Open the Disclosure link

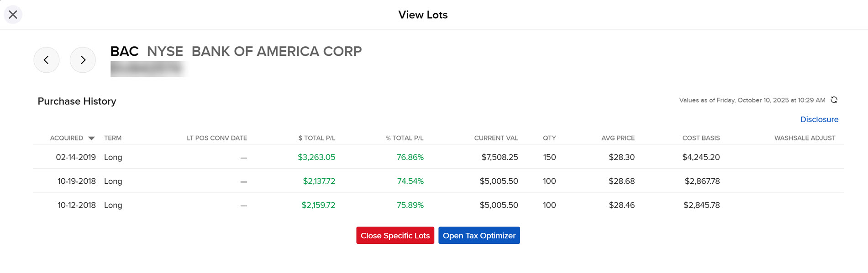click(819, 119)
